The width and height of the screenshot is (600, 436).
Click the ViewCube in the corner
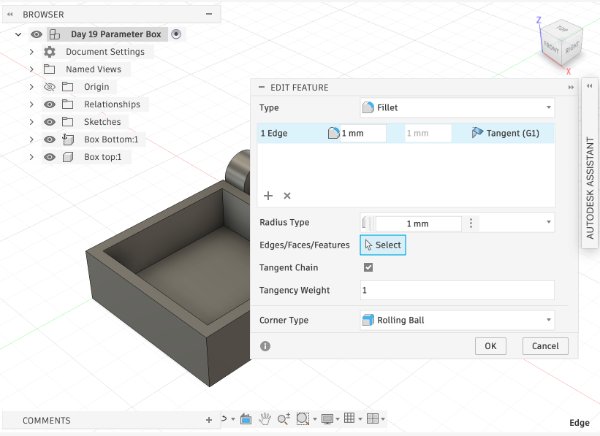click(x=561, y=45)
